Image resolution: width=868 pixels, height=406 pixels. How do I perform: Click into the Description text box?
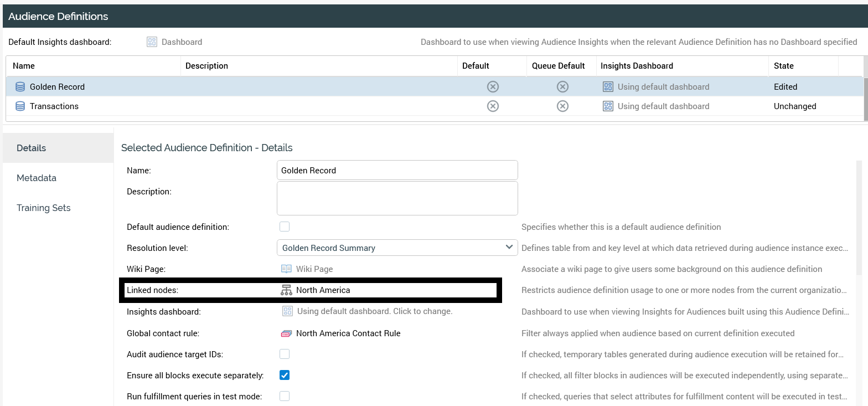[397, 198]
